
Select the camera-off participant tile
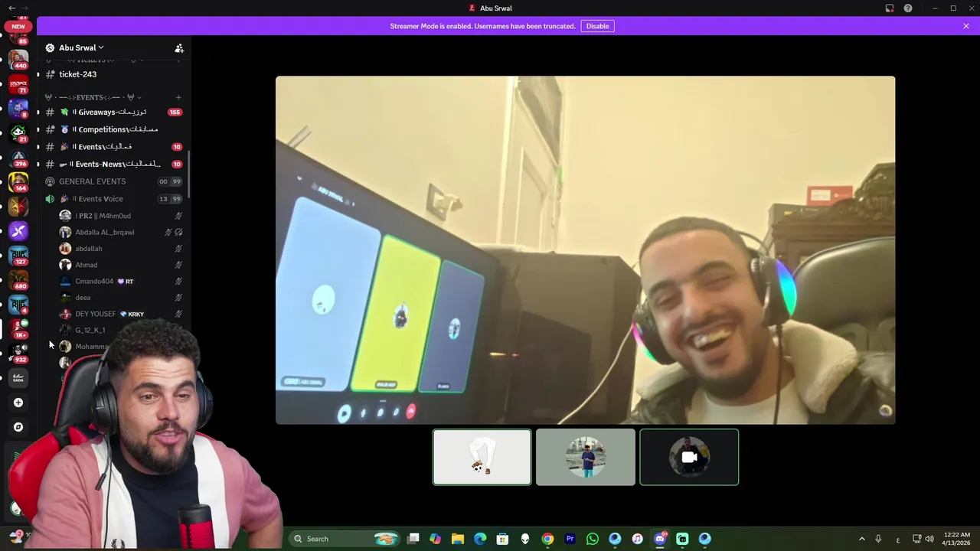coord(689,457)
